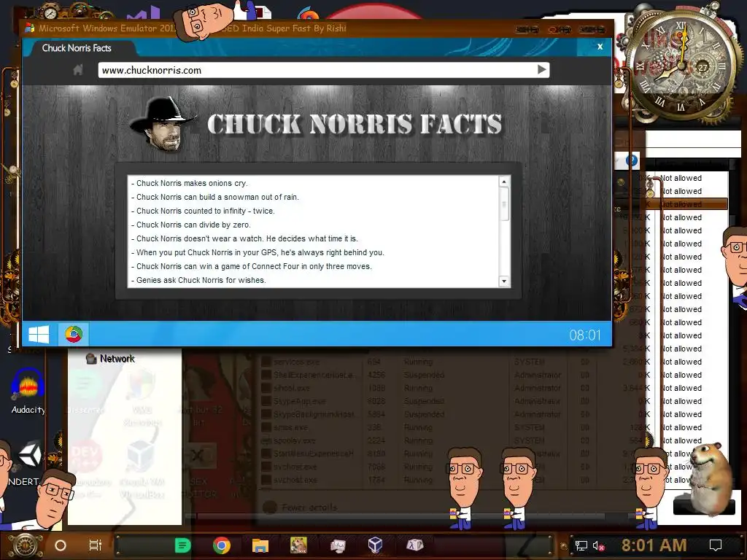Close the emulator browser with the X
This screenshot has width=747, height=560.
pos(600,47)
